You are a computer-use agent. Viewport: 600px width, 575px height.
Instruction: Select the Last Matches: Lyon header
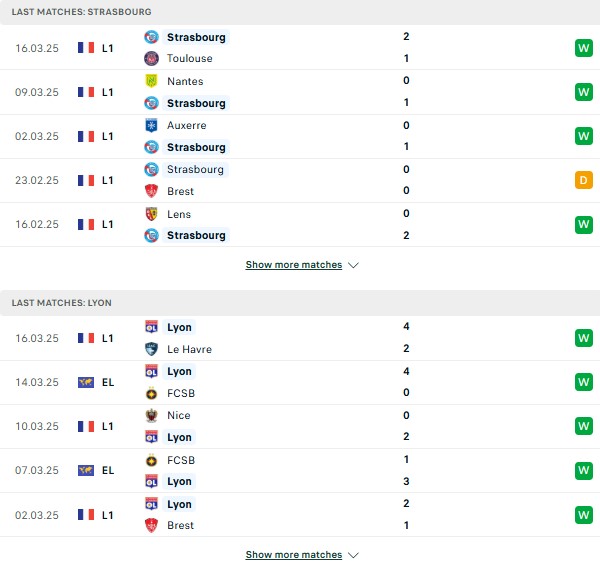pos(300,303)
